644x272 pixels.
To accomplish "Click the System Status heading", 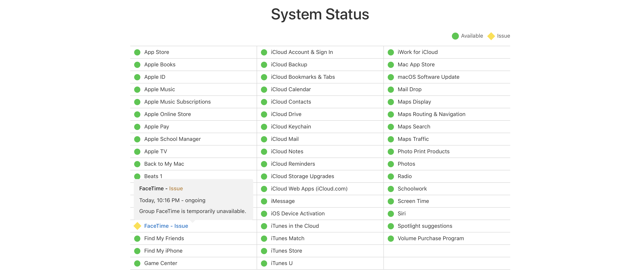I will [x=320, y=14].
